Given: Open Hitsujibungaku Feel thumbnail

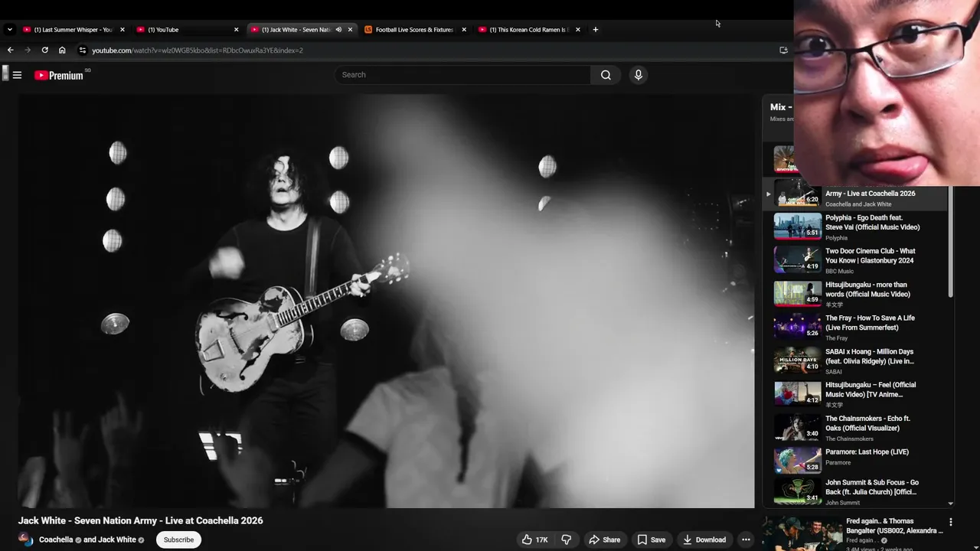Looking at the screenshot, I should (797, 394).
